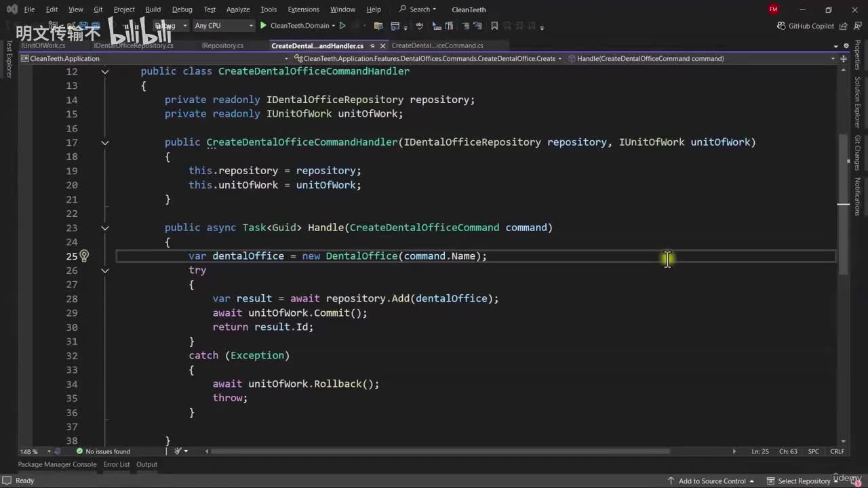This screenshot has width=868, height=488.
Task: Open the Error List panel
Action: pyautogui.click(x=116, y=464)
